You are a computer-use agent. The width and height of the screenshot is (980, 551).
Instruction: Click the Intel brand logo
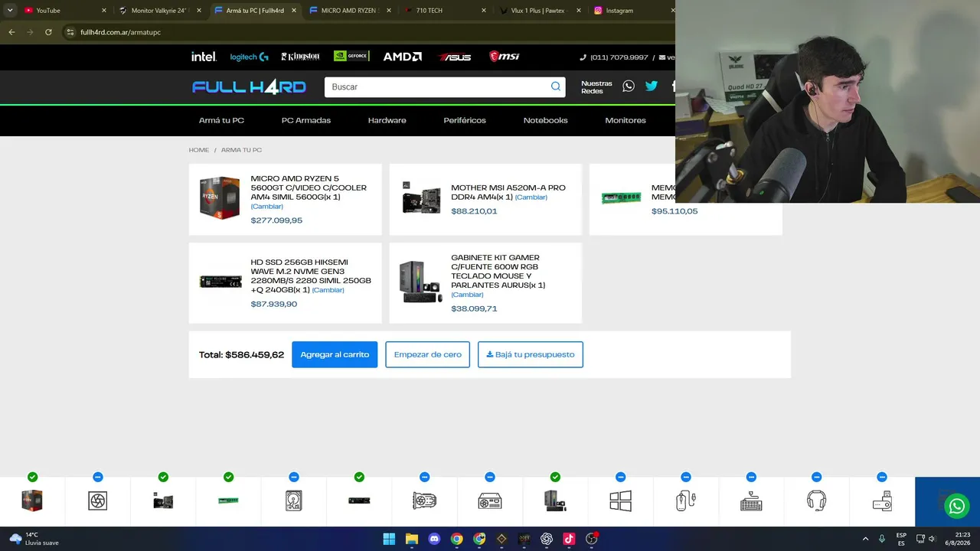(204, 57)
